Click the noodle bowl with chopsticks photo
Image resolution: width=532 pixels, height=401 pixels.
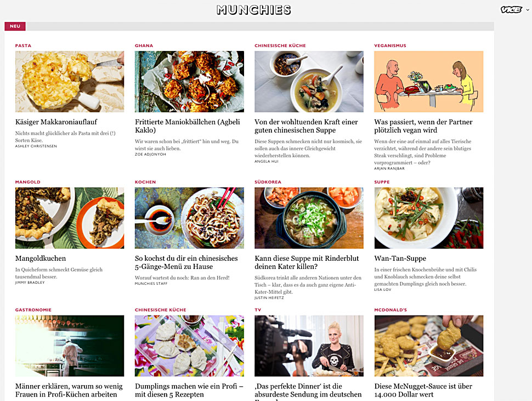pos(189,218)
